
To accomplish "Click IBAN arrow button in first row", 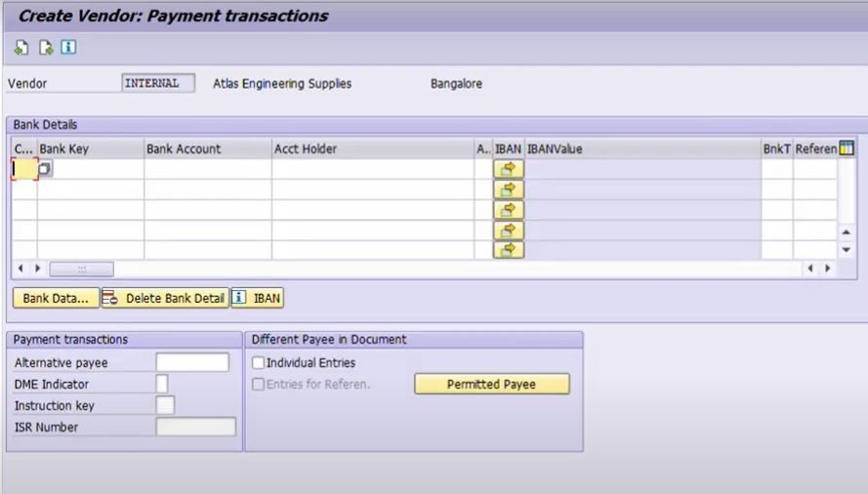I will 508,169.
